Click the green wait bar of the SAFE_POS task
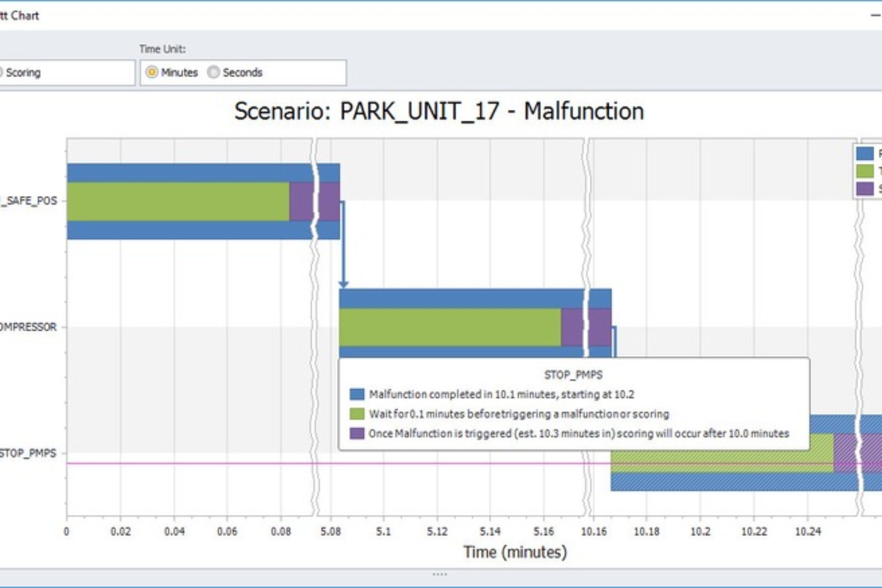 coord(178,201)
